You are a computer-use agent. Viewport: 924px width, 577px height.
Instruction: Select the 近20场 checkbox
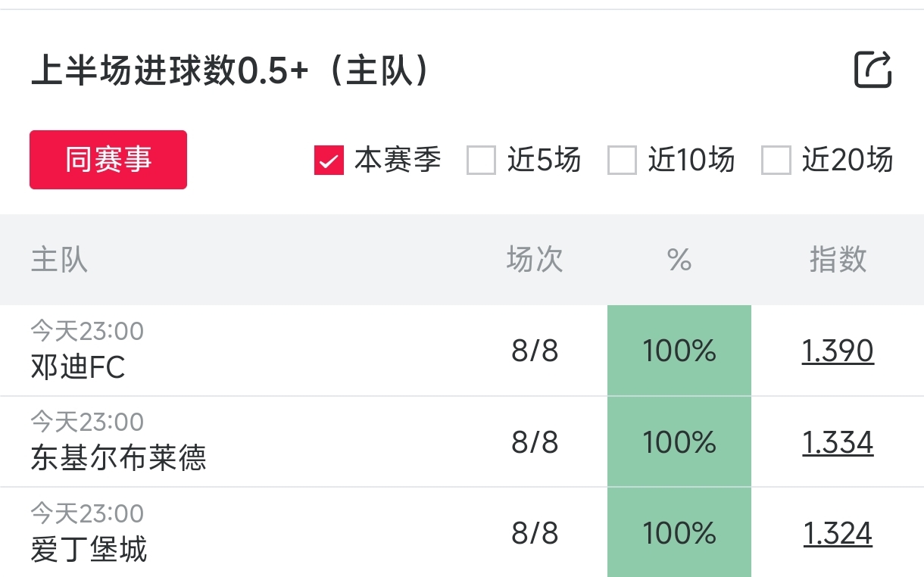coord(776,161)
